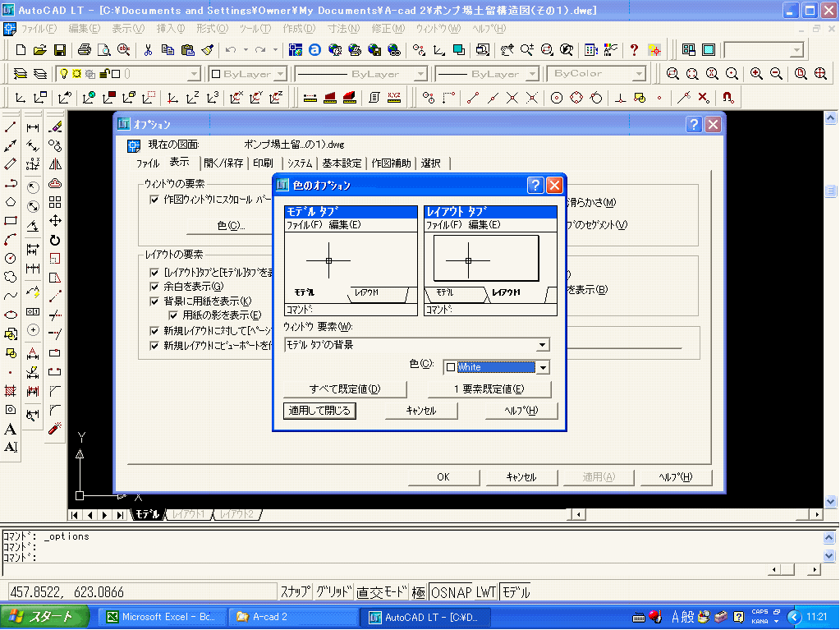Click the Zoom Out magnifier with minus
The height and width of the screenshot is (630, 840).
tap(776, 73)
